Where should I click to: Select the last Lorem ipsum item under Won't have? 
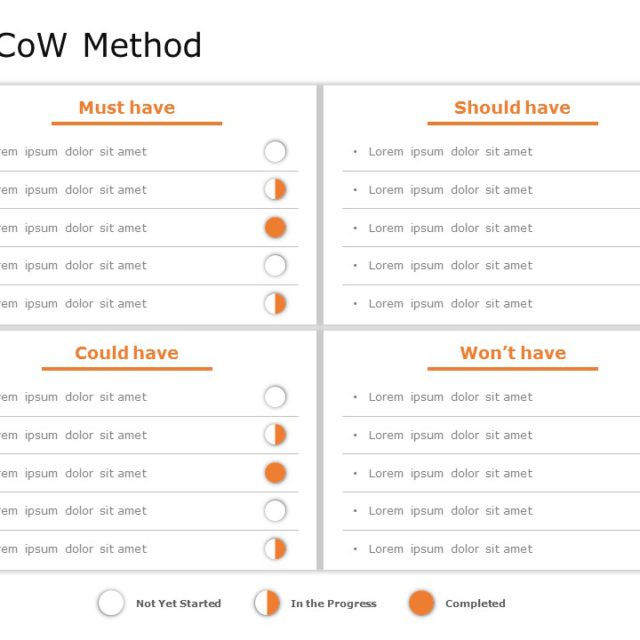(450, 549)
